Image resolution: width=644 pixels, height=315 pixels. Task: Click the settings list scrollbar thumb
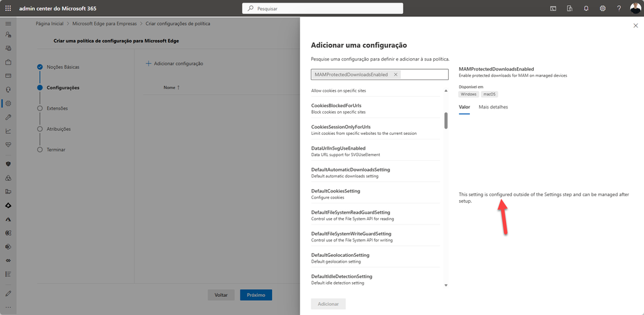coord(446,121)
